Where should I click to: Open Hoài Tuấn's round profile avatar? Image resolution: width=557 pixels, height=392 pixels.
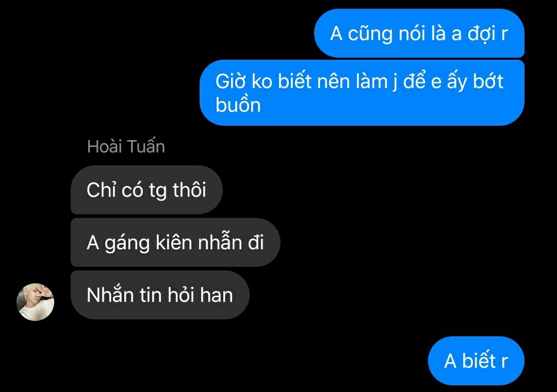[x=35, y=302]
